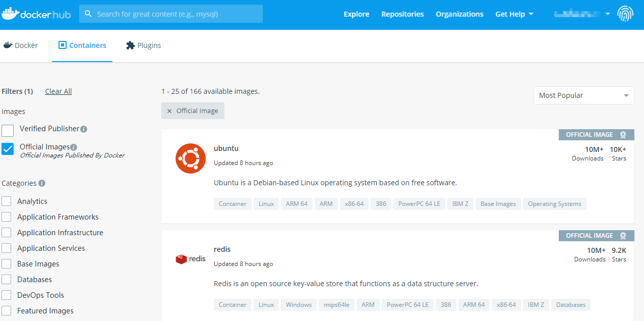The width and height of the screenshot is (644, 321).
Task: Switch to the Plugins tab
Action: pos(143,45)
